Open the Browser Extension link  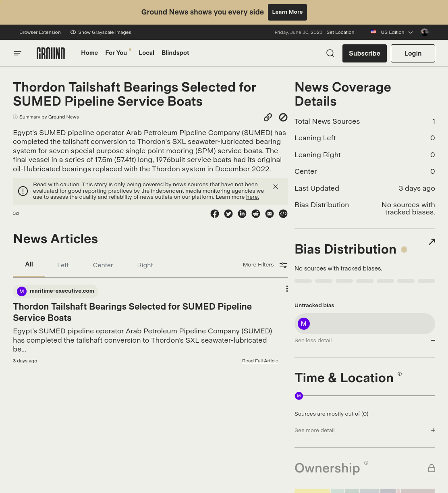[40, 32]
